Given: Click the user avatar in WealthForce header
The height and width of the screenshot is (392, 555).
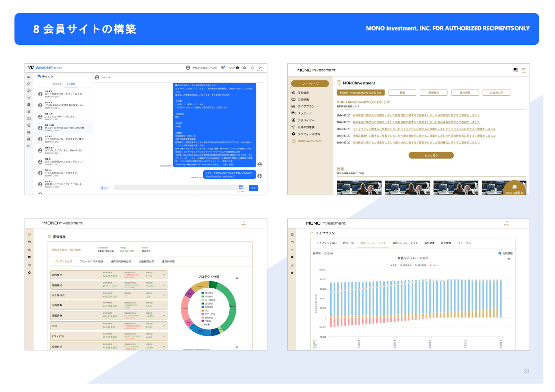Looking at the screenshot, I should pyautogui.click(x=188, y=68).
